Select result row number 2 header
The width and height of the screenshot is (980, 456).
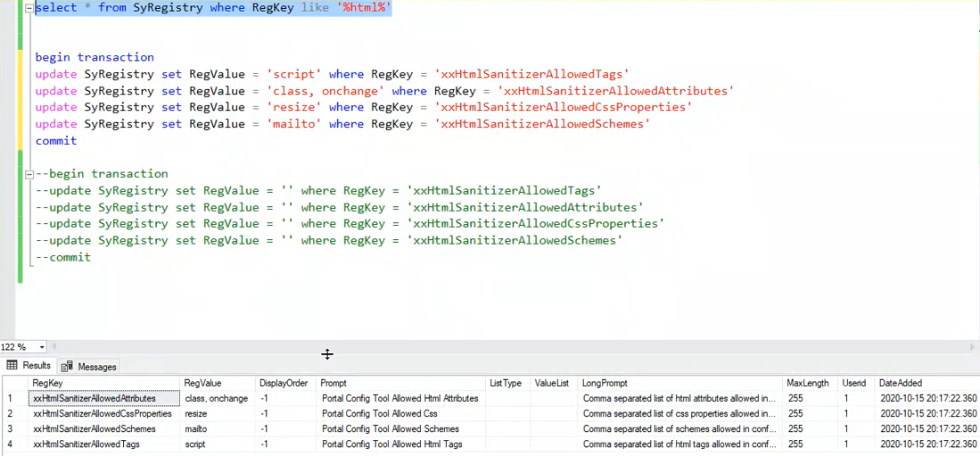[14, 413]
